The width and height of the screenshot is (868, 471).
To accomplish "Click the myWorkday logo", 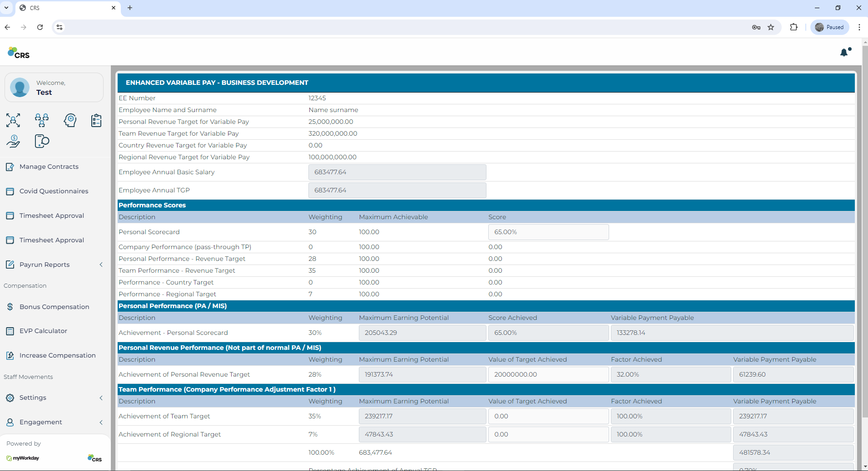I will 23,458.
